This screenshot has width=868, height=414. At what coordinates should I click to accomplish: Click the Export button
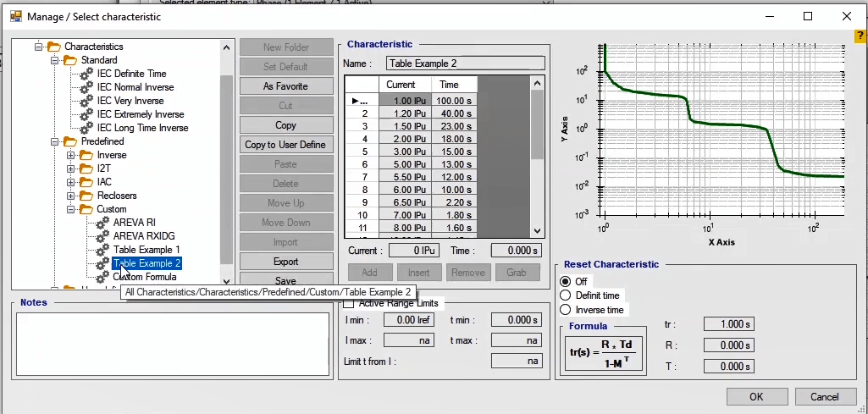coord(285,262)
